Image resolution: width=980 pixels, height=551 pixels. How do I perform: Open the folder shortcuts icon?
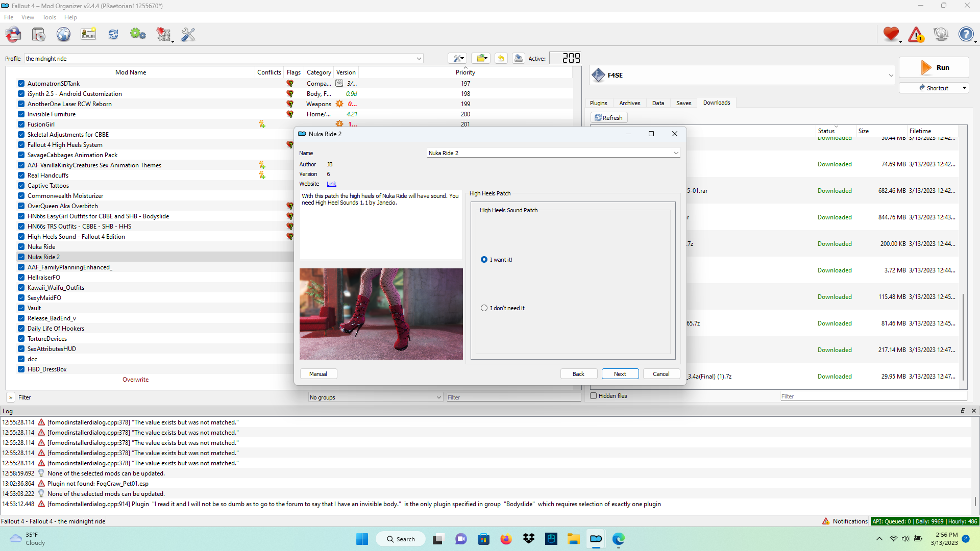tap(481, 58)
